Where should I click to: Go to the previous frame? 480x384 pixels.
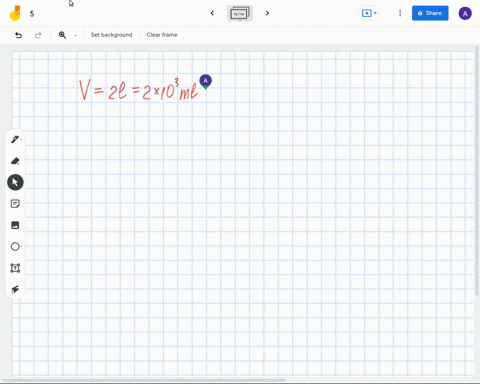click(212, 13)
